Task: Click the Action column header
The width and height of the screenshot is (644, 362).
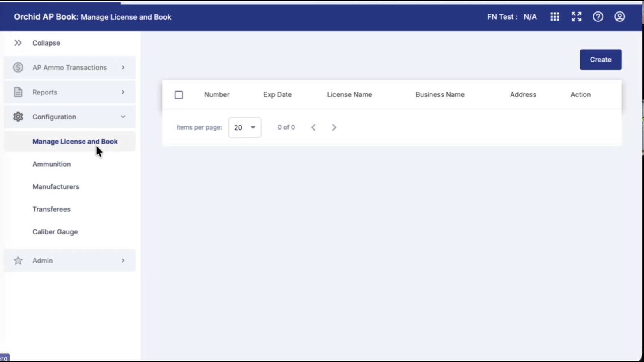Action: [x=580, y=94]
